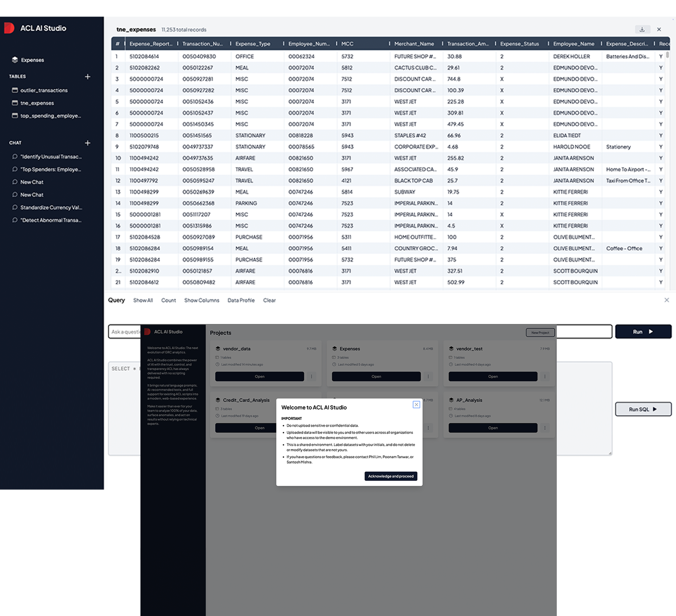This screenshot has width=676, height=616.
Task: Add a new table with plus icon
Action: click(87, 76)
